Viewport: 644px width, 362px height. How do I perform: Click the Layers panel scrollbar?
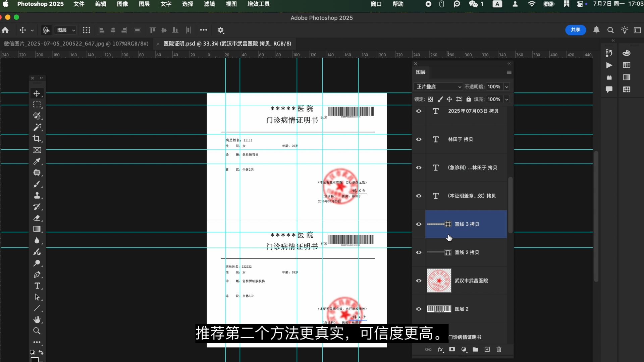(510, 205)
